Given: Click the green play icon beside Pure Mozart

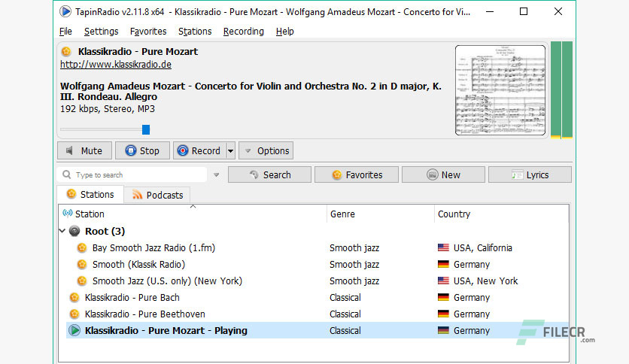Looking at the screenshot, I should 74,330.
